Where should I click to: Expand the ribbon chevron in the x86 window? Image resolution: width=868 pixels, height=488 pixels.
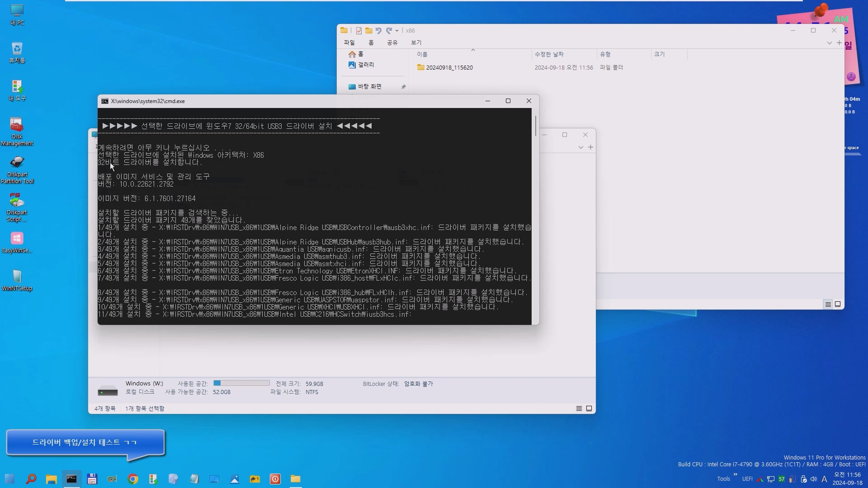click(829, 43)
